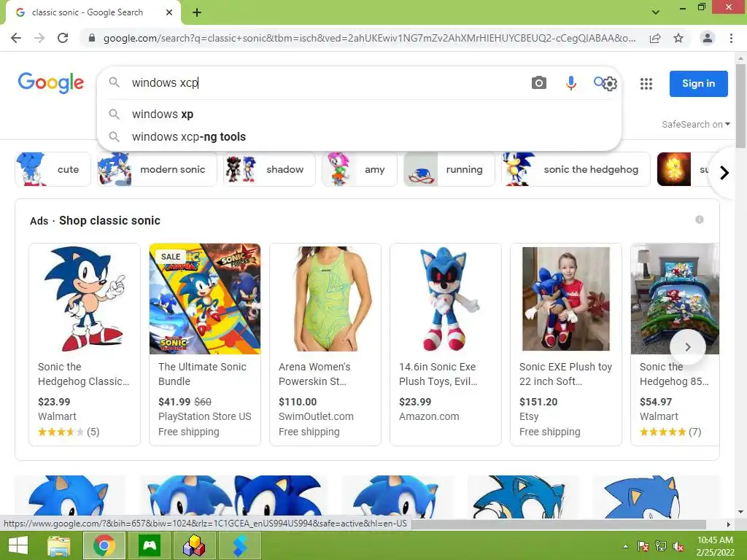This screenshot has width=747, height=560.
Task: Open the Xbox app in taskbar
Action: pyautogui.click(x=150, y=545)
